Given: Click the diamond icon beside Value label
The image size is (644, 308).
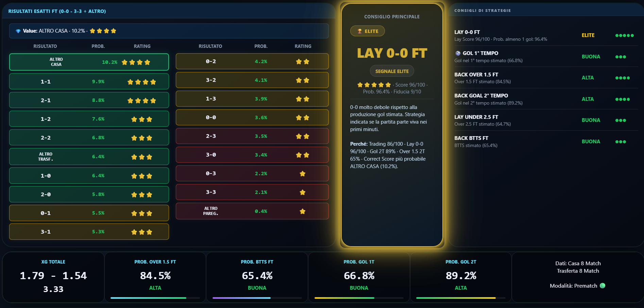Looking at the screenshot, I should coord(18,31).
